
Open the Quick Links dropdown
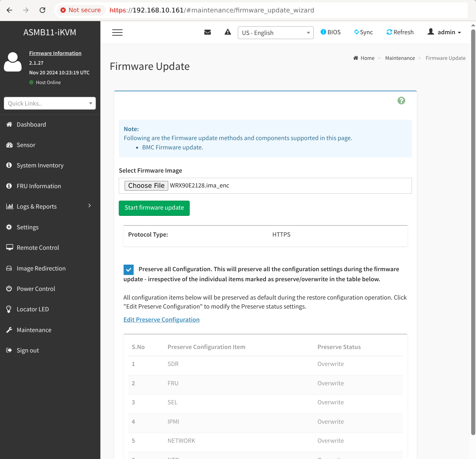tap(50, 103)
